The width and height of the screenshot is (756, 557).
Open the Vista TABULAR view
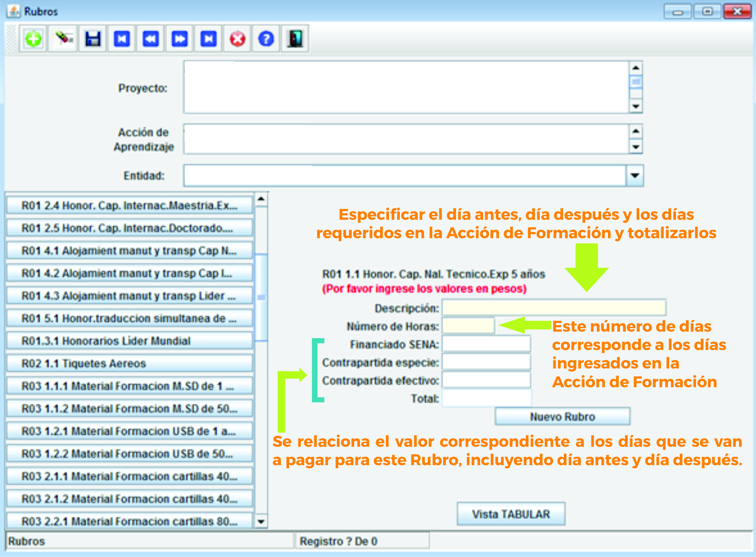[511, 514]
